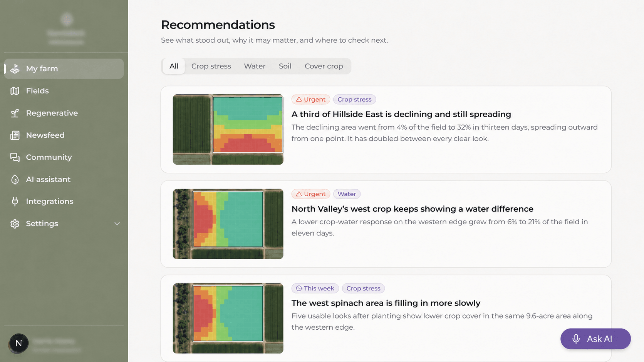This screenshot has width=644, height=362.
Task: Click the Crop stress tag on Hillside East card
Action: point(354,99)
